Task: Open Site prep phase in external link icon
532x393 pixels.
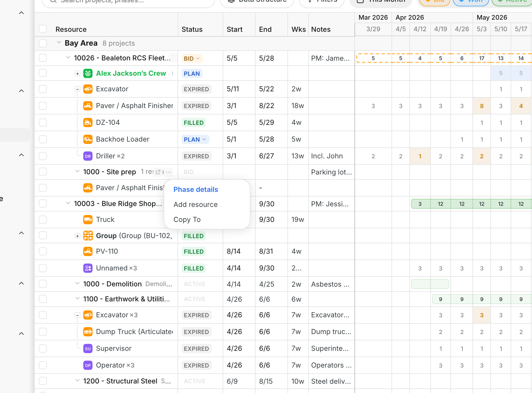Action: 158,172
